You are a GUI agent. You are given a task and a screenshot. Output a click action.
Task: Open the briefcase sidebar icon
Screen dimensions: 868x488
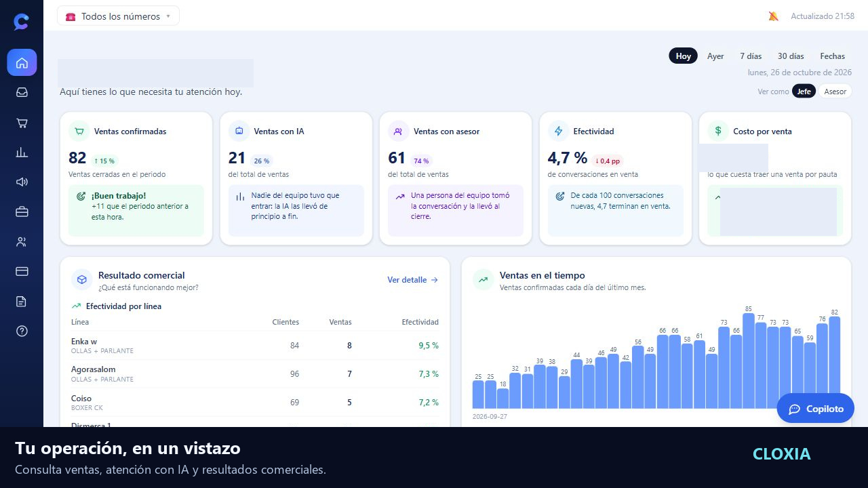pos(22,212)
